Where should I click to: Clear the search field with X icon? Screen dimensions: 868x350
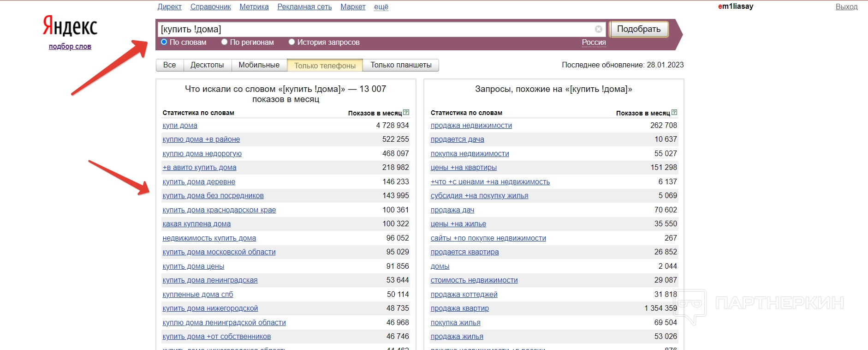pyautogui.click(x=598, y=29)
